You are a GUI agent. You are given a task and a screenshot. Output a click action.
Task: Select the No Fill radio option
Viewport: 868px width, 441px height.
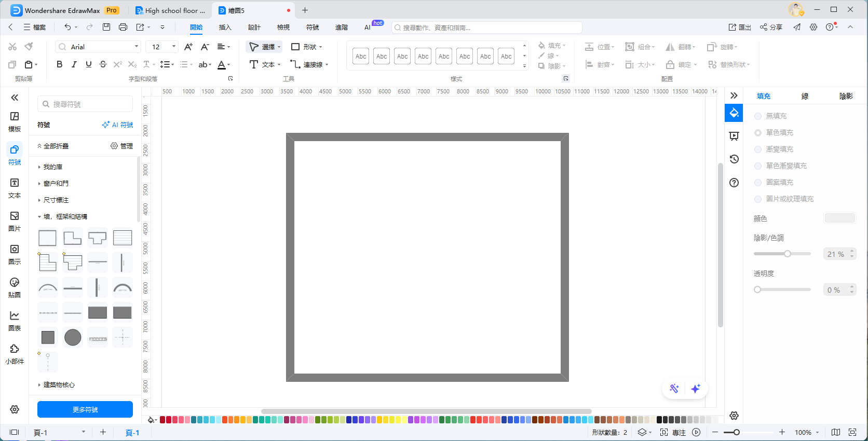pyautogui.click(x=758, y=116)
